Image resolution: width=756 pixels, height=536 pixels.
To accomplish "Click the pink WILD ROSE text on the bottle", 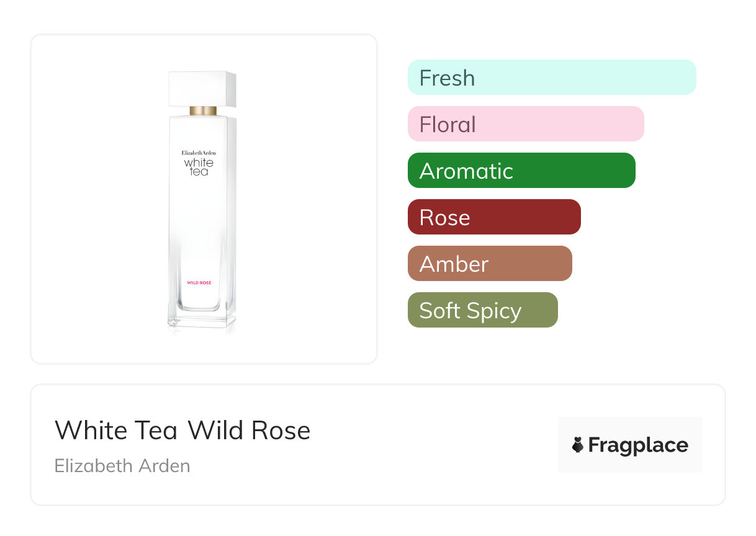I will pyautogui.click(x=199, y=283).
